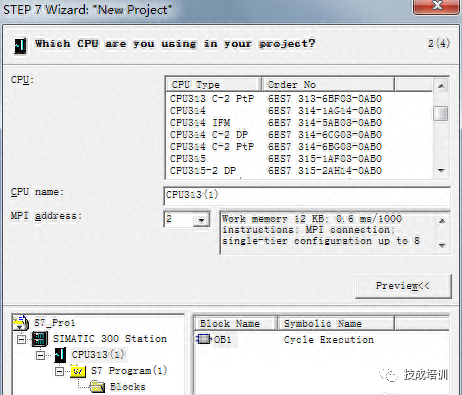Select CPU313 C-2 PtP in list
Viewport: 462px width, 395px height.
pos(212,99)
